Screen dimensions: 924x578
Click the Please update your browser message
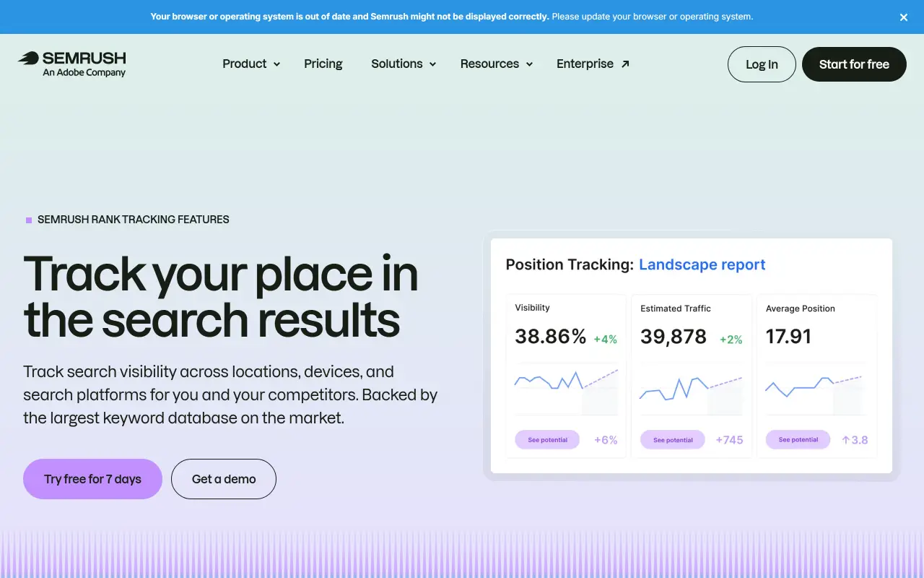(x=653, y=17)
